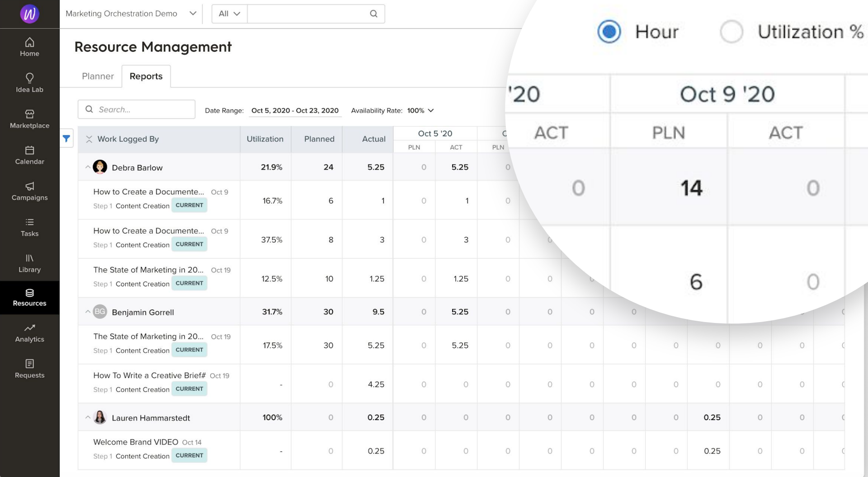Click the resource Search field

click(x=137, y=109)
